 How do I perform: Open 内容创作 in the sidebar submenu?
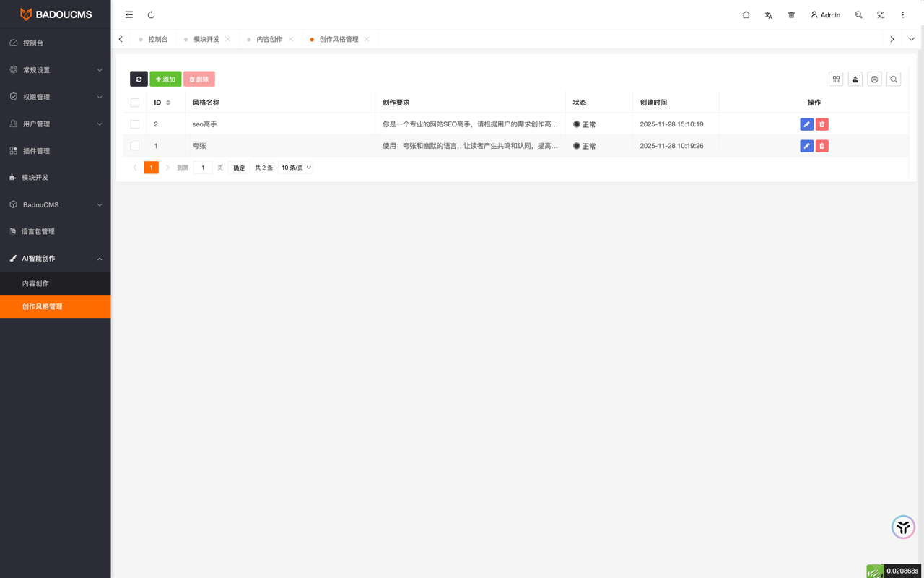tap(36, 283)
